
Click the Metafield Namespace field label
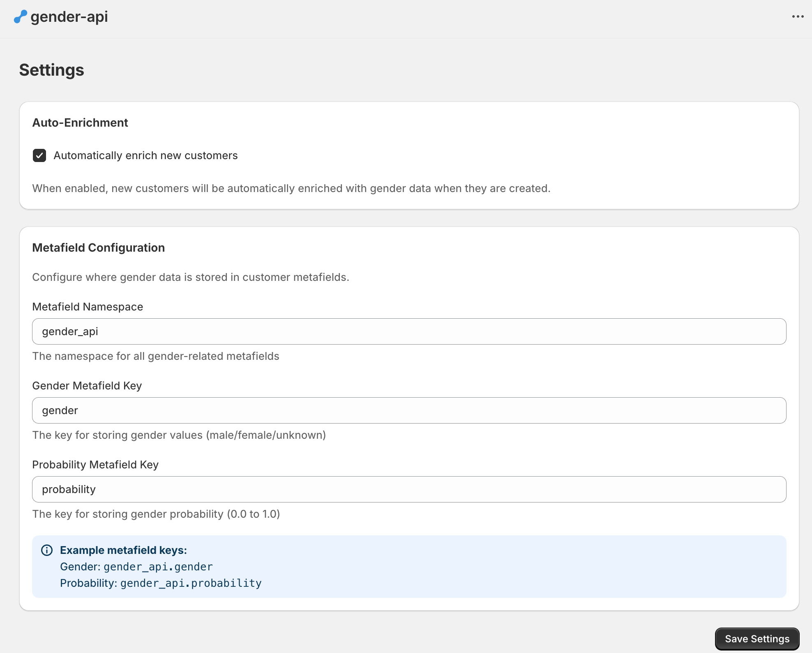click(x=88, y=307)
